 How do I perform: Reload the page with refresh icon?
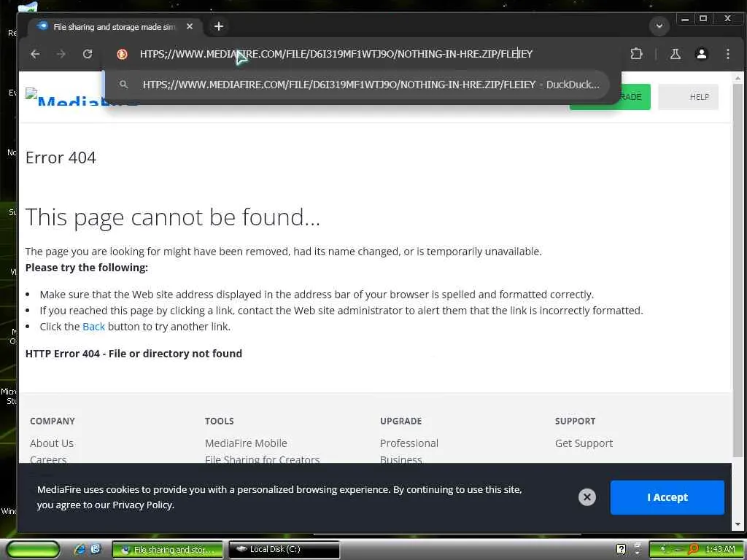click(x=88, y=54)
